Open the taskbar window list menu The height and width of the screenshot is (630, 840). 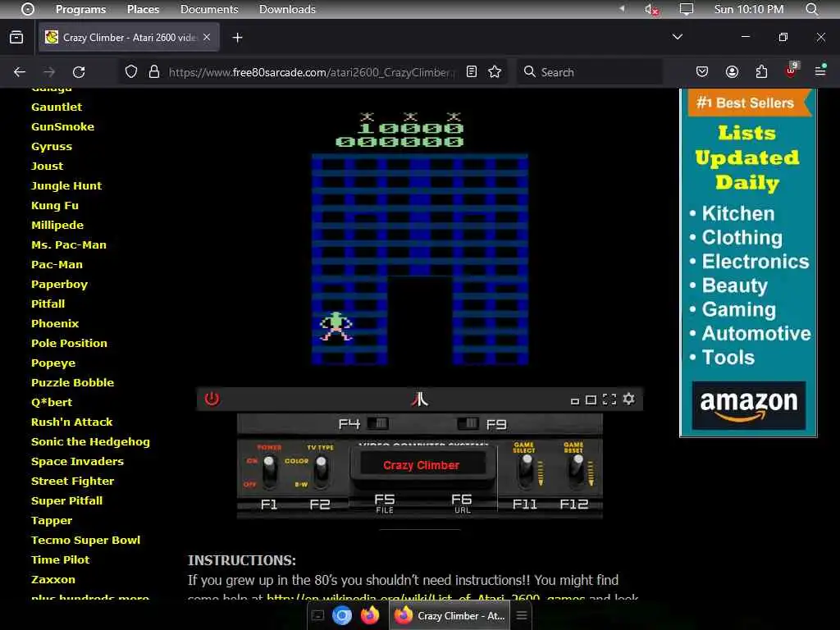coord(522,615)
